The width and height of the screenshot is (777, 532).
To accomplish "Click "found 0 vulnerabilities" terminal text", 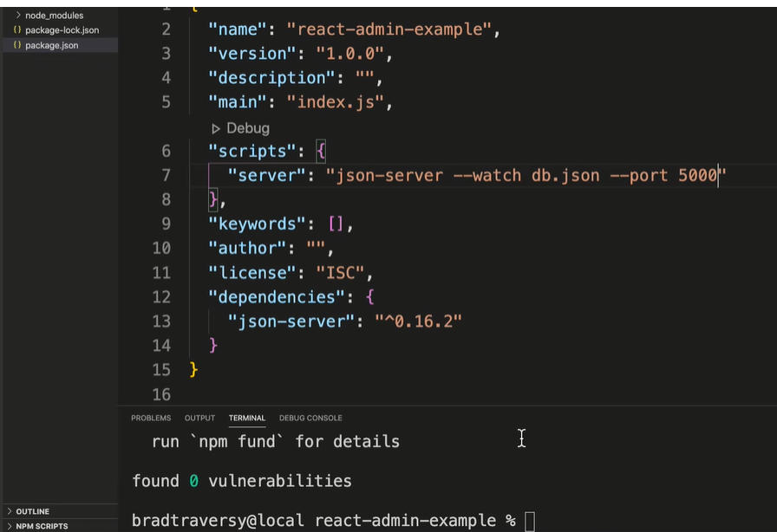I will coord(242,481).
